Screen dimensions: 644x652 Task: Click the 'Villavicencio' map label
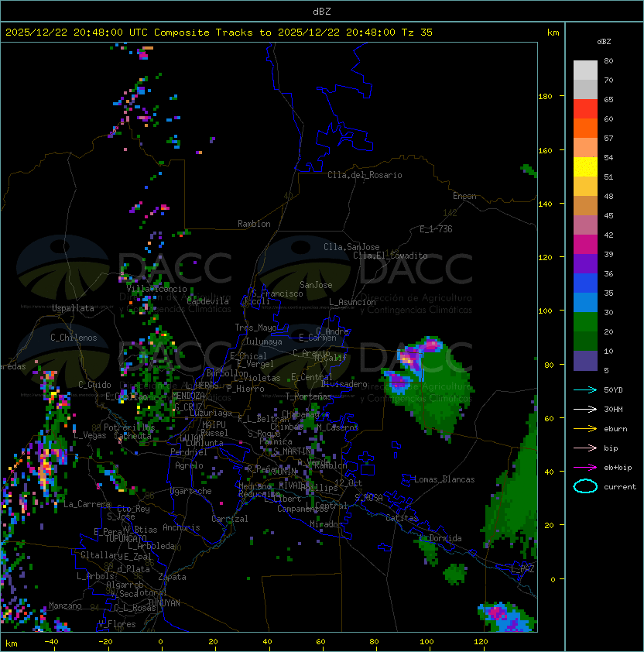156,289
